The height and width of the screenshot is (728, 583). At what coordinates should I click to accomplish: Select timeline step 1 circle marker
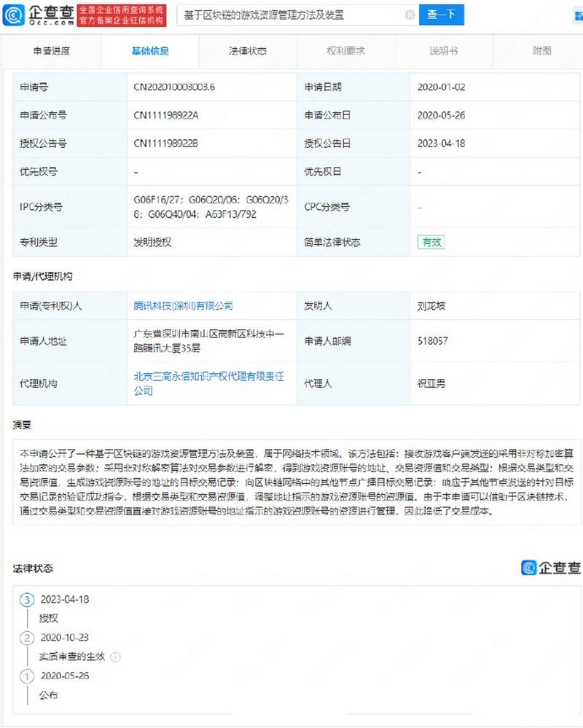pos(27,676)
